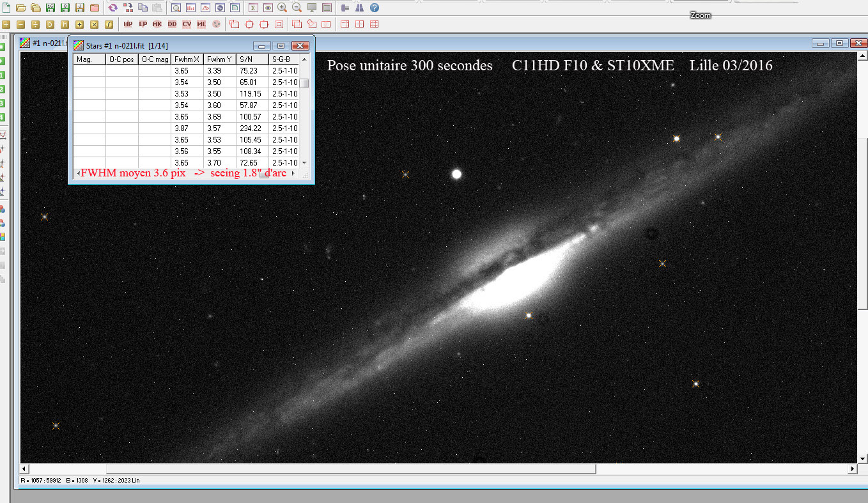868x503 pixels.
Task: Click the golden M operation icon
Action: pos(65,24)
